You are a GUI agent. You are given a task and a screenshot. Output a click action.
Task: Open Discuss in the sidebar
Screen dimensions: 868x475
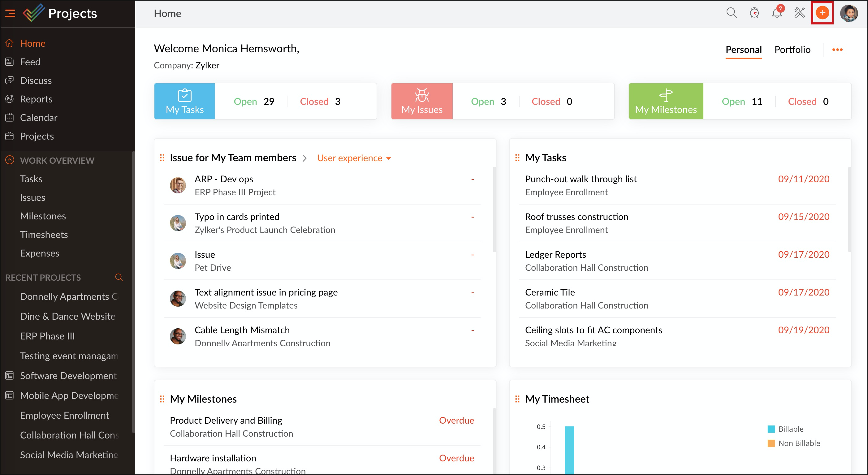36,80
